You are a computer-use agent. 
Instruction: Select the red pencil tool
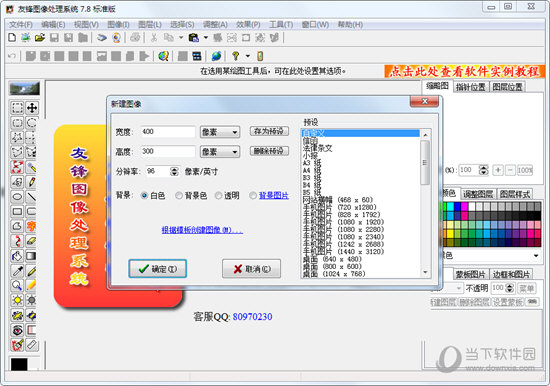coord(32,182)
